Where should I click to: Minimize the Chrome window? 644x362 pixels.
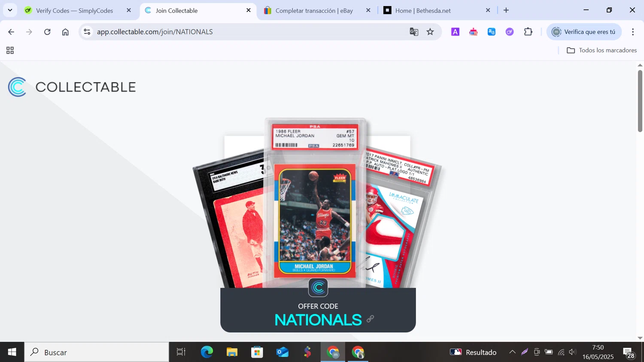point(586,10)
